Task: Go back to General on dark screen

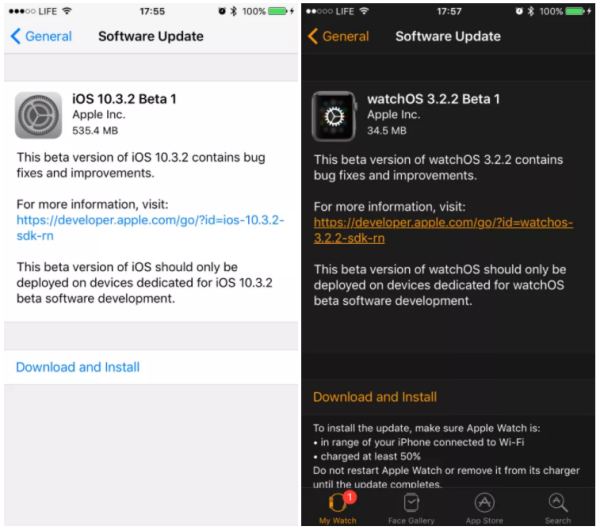Action: click(x=338, y=36)
